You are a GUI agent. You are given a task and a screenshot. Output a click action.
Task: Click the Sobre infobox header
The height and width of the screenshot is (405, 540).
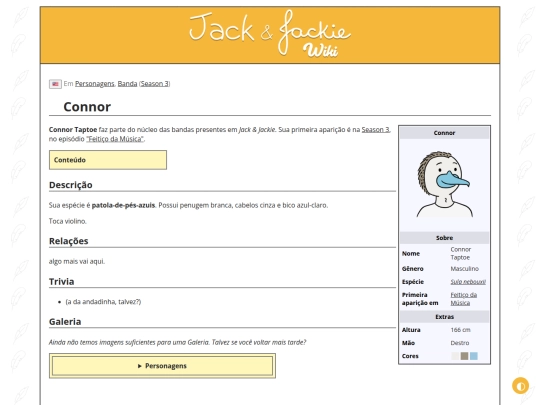[x=444, y=238]
